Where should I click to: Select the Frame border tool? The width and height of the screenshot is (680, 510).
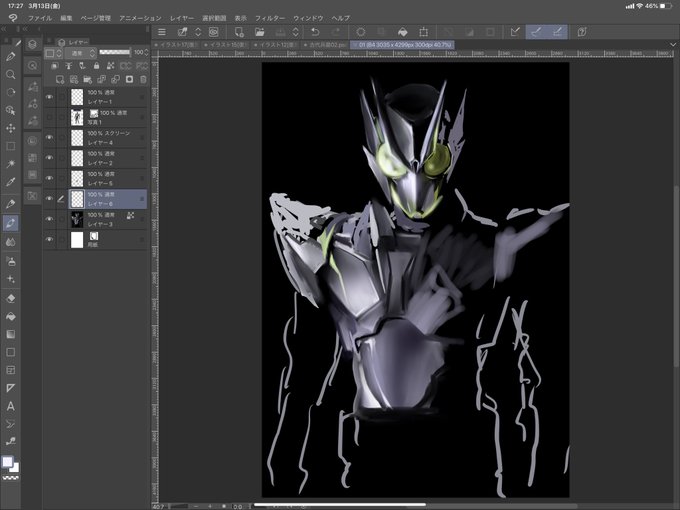(x=10, y=370)
